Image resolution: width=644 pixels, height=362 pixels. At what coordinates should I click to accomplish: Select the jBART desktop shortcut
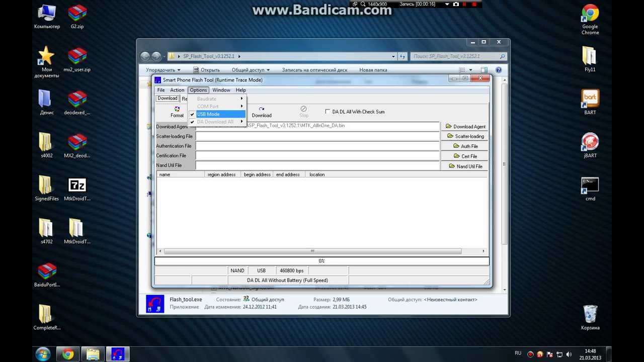[x=590, y=146]
